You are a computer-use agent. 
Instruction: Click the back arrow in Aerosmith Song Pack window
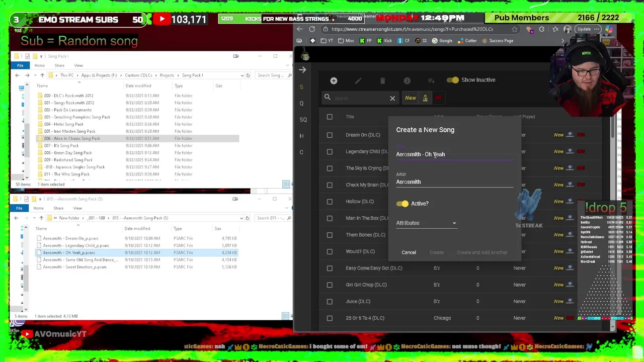(16, 218)
